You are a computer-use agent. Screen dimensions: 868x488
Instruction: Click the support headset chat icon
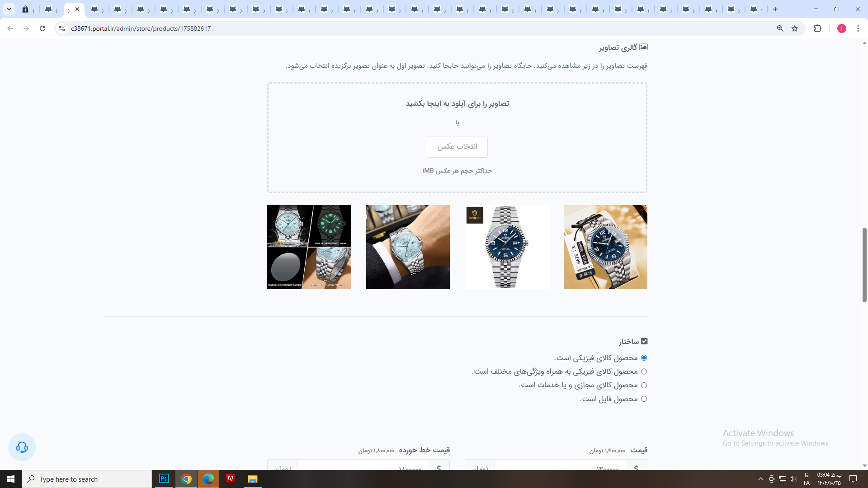[x=22, y=447]
